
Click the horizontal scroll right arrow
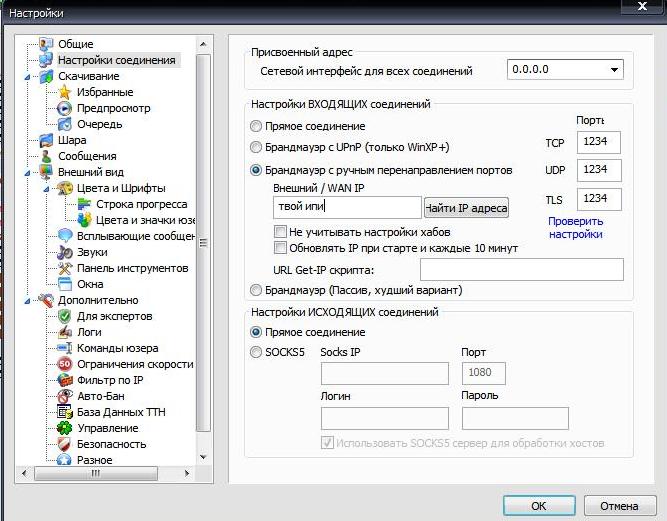pos(187,473)
